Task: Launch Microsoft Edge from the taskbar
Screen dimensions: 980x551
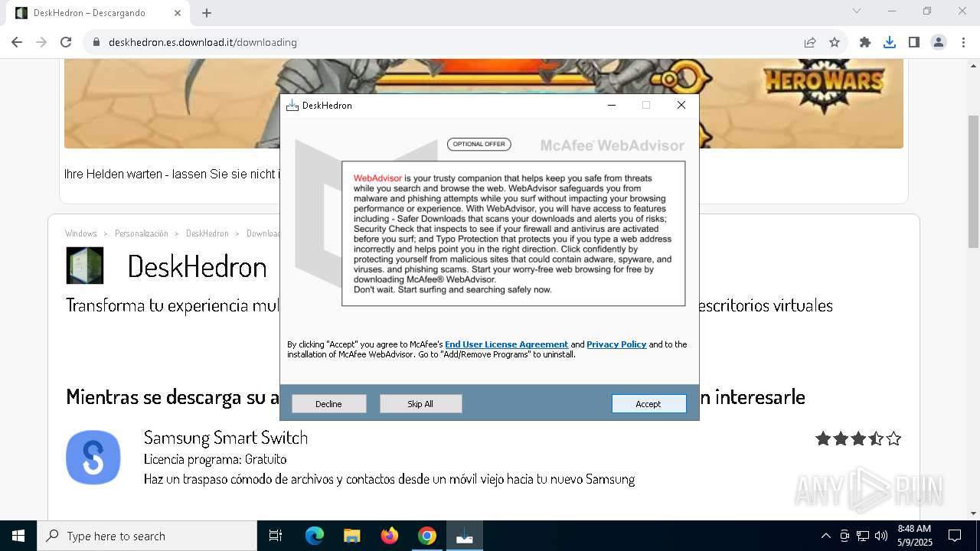Action: [315, 536]
